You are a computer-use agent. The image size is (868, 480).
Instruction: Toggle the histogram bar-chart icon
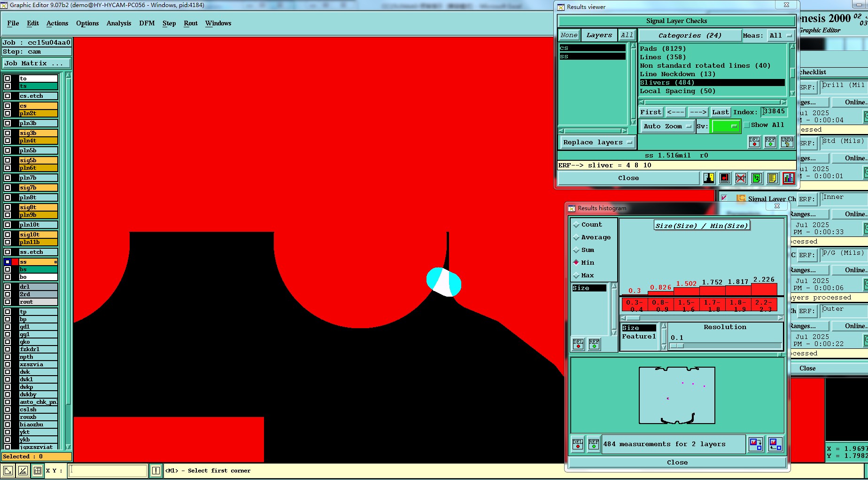click(789, 178)
